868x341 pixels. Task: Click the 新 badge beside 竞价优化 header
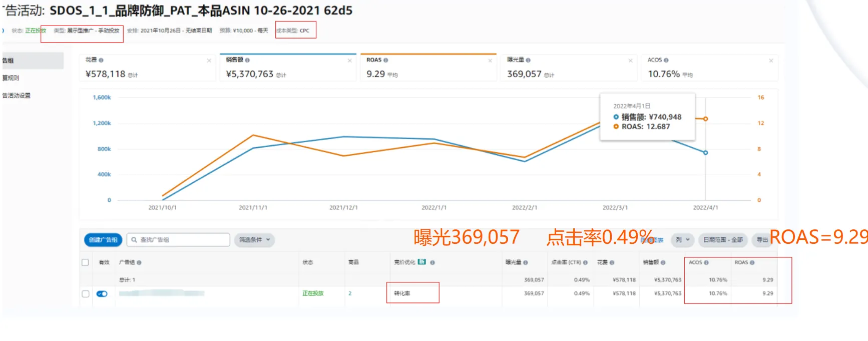pos(422,262)
